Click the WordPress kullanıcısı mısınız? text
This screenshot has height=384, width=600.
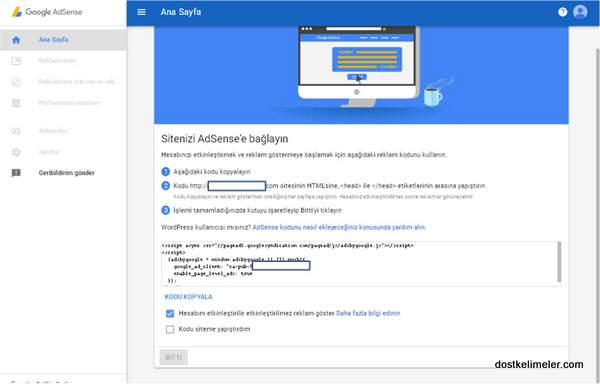point(206,227)
